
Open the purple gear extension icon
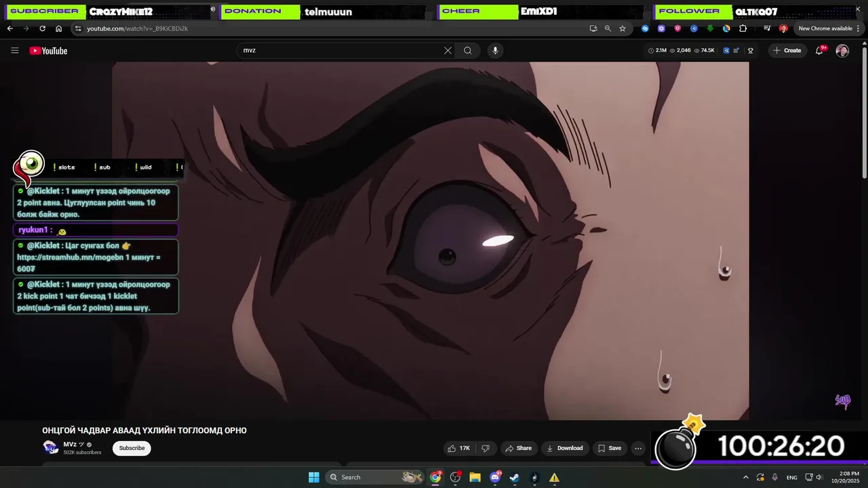click(661, 28)
